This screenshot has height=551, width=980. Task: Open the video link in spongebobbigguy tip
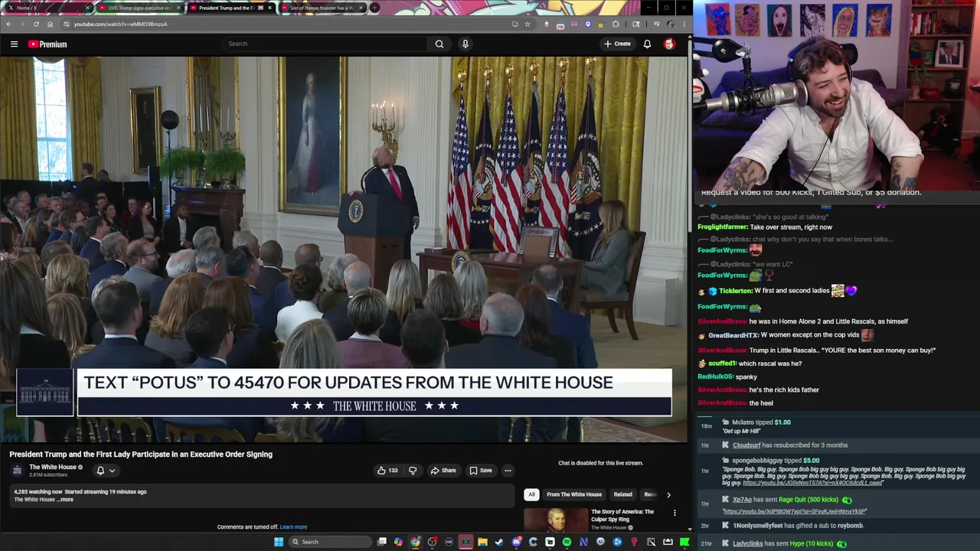tap(812, 483)
